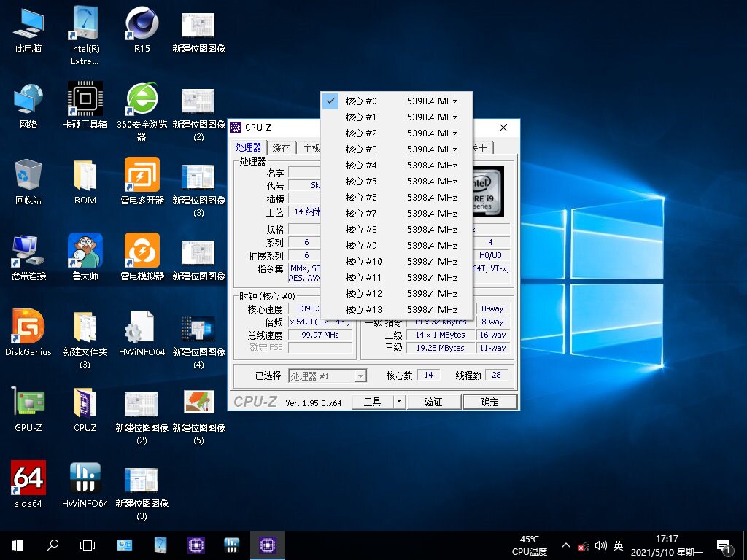This screenshot has height=560, width=747.
Task: Open taskbar search
Action: 53,545
